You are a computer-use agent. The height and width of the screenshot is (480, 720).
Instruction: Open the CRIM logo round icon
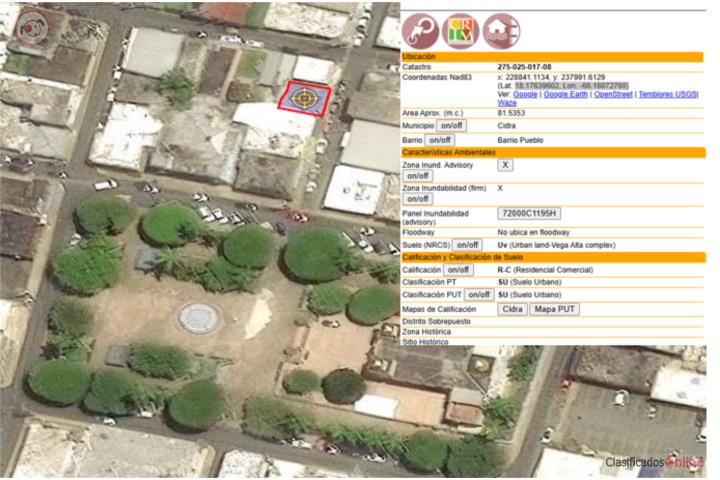[x=461, y=31]
